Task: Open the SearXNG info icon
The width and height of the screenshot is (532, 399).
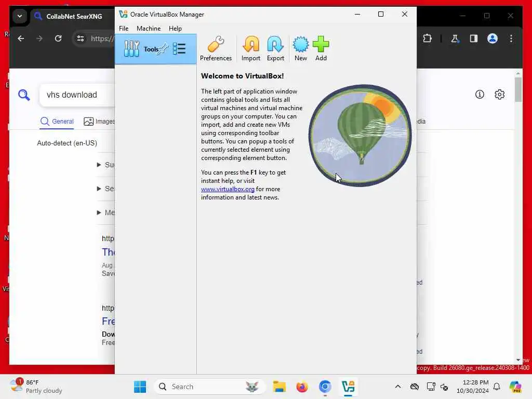Action: click(480, 95)
